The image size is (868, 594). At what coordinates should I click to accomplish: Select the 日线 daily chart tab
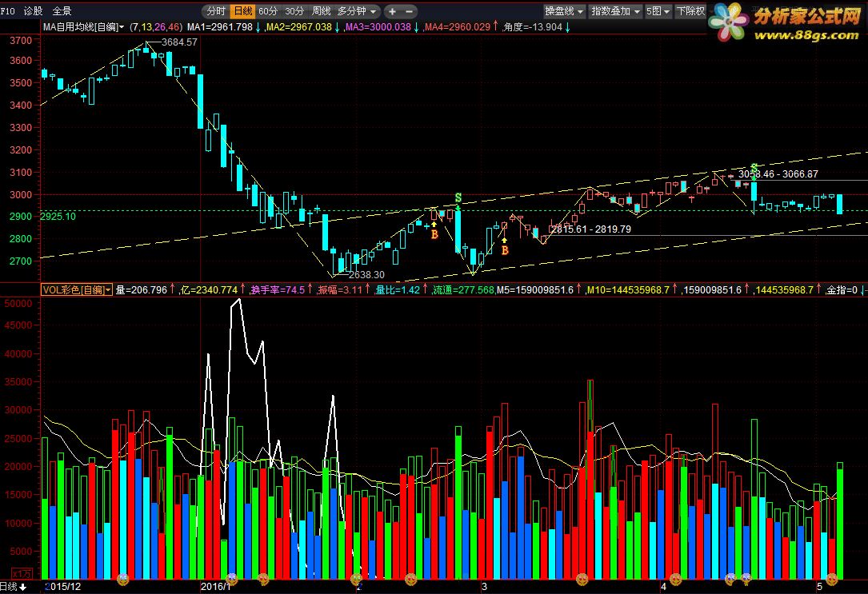point(243,11)
